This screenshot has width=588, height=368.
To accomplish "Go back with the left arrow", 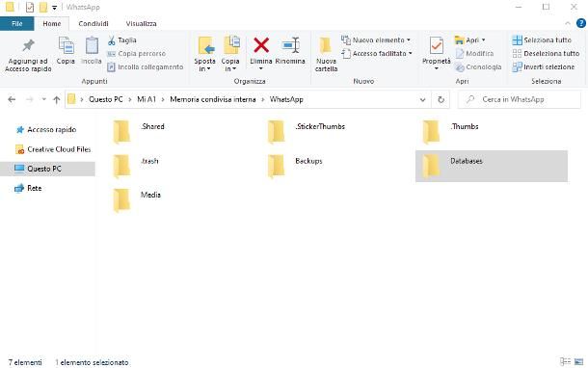I will tap(12, 99).
